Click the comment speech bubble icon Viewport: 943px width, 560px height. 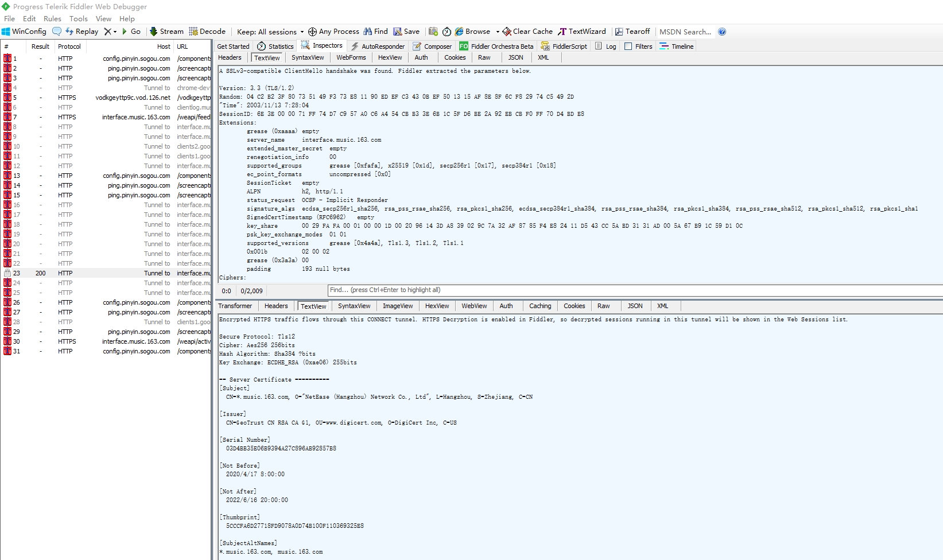[x=57, y=32]
